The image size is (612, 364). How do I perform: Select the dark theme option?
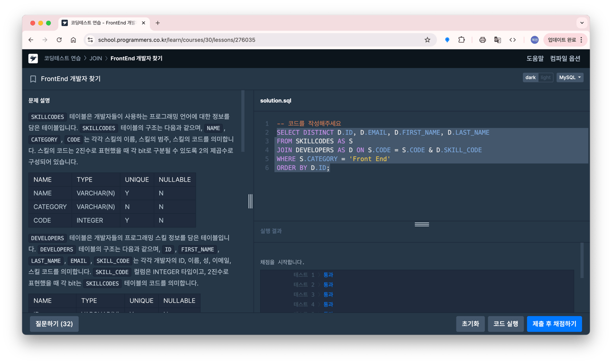click(530, 77)
